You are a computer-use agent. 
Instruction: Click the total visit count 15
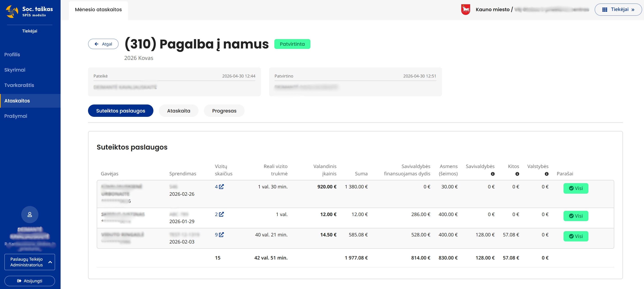pyautogui.click(x=218, y=258)
